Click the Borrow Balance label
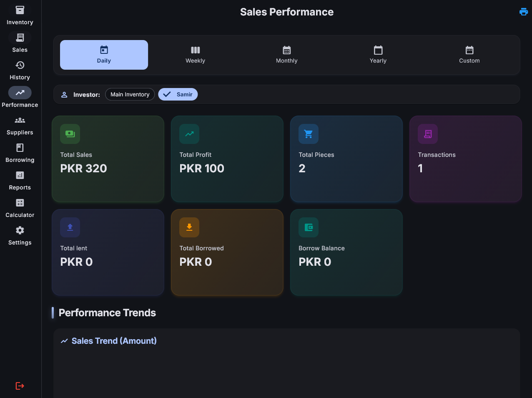Image resolution: width=532 pixels, height=398 pixels. pos(321,248)
